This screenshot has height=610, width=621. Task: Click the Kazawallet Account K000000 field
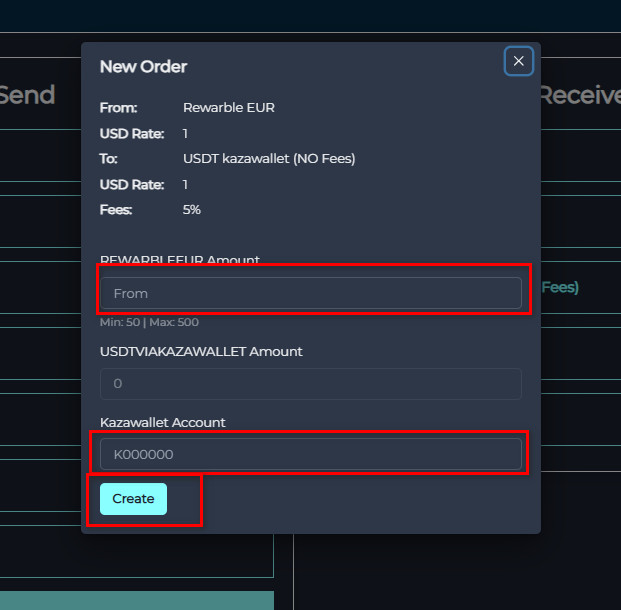coord(311,454)
